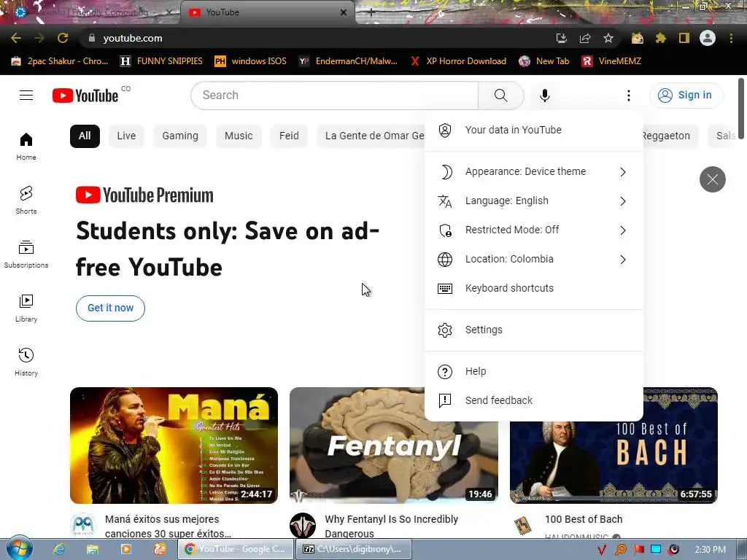Screen dimensions: 747x560
Task: Click Get it now button
Action: click(x=111, y=308)
